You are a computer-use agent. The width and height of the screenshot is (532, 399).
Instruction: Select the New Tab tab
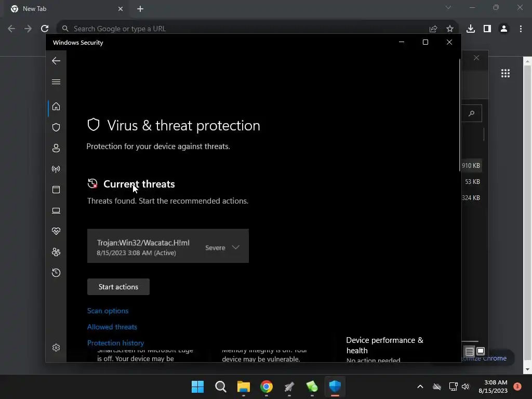click(x=66, y=9)
